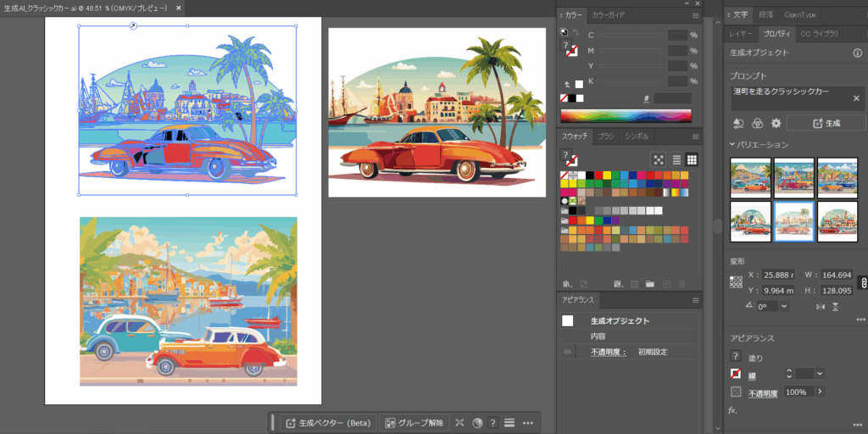
Task: Open the swatch libraries menu icon
Action: [x=567, y=283]
